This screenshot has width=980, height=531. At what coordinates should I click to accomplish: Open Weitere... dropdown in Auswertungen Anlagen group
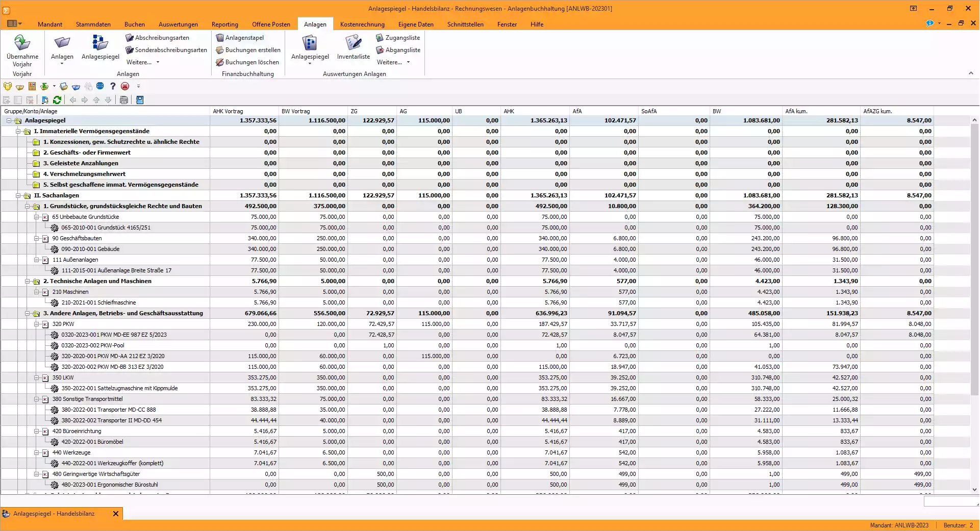click(393, 62)
